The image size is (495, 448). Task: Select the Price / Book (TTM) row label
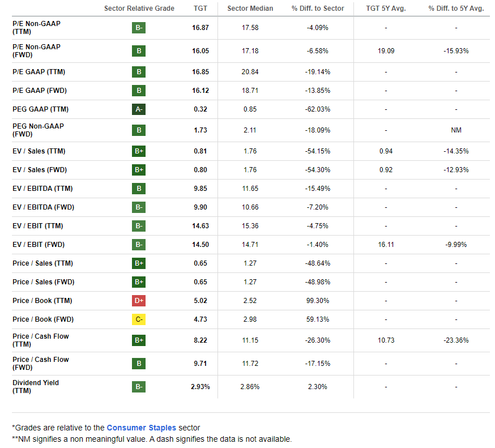tap(42, 301)
